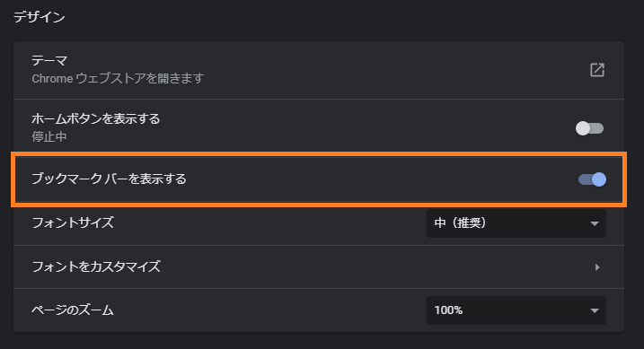Disable ブックマーク バーを表示する toggle
This screenshot has height=349, width=644.
[592, 179]
